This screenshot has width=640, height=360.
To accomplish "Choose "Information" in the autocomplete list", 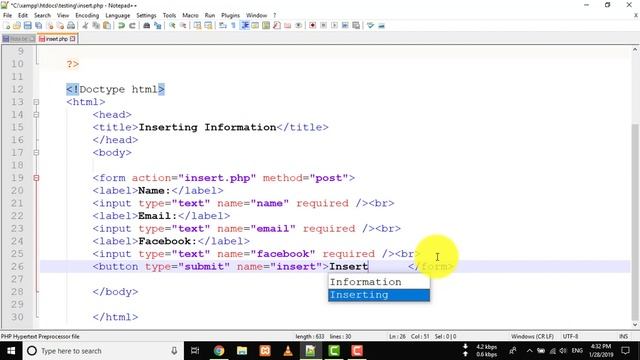I will pyautogui.click(x=379, y=282).
